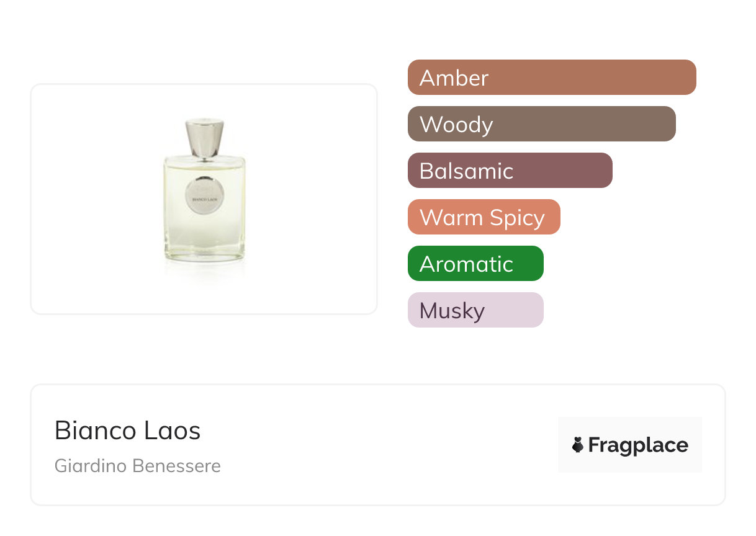Click the round Bianco Laos medallion on the bottle
Viewport: 756px width, 536px height.
tap(204, 197)
